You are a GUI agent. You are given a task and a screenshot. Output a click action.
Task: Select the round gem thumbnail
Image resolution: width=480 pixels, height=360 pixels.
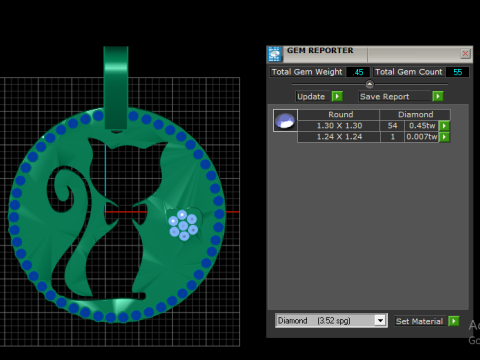click(x=285, y=120)
